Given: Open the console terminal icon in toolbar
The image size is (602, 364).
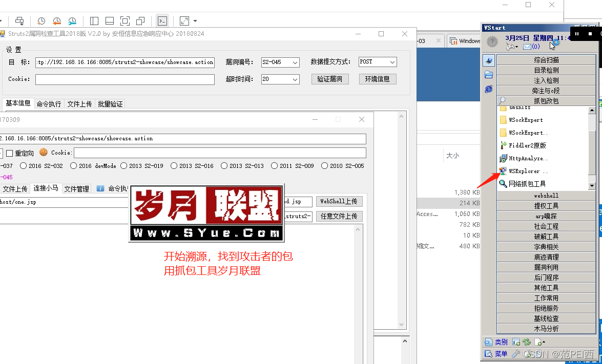Looking at the screenshot, I should [x=162, y=20].
